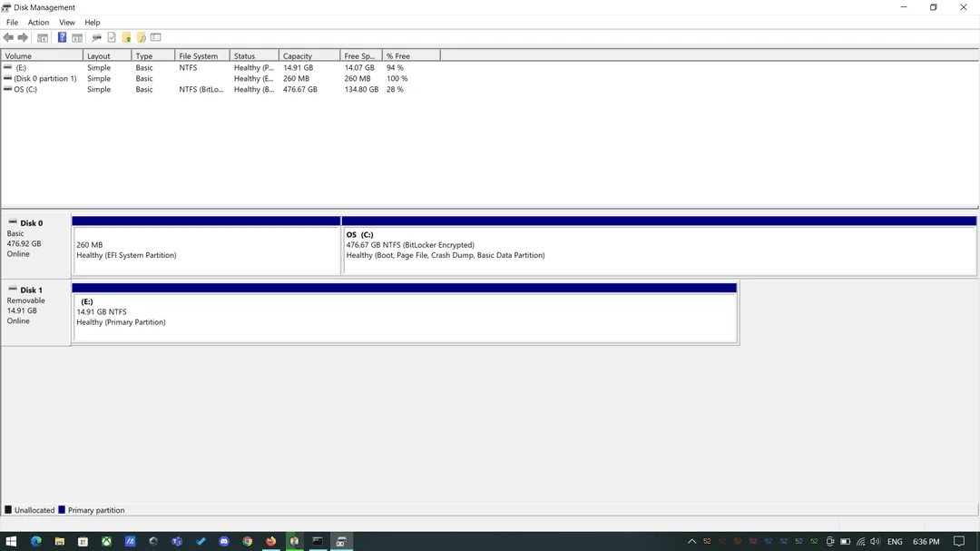This screenshot has height=551, width=980.
Task: Click the blue Primary partition legend swatch
Action: 62,510
